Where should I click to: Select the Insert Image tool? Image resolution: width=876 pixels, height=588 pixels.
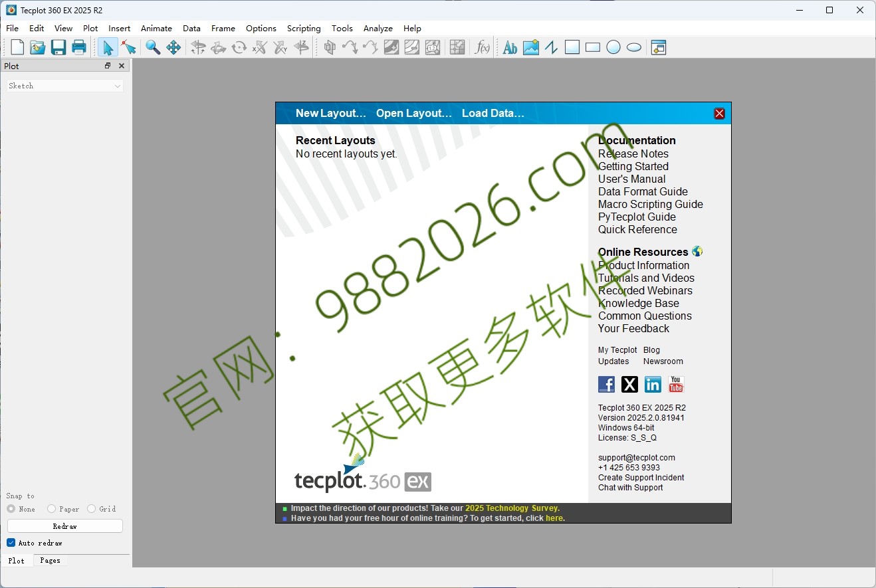click(x=530, y=47)
